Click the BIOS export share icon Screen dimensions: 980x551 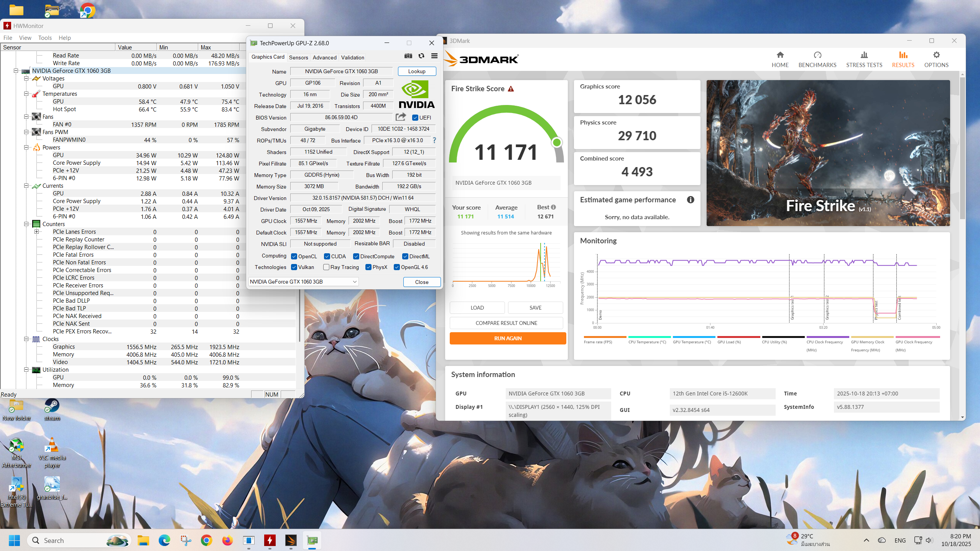point(401,117)
